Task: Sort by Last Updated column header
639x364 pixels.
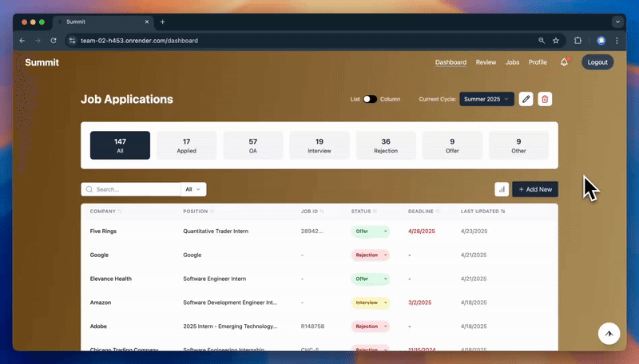Action: [483, 212]
